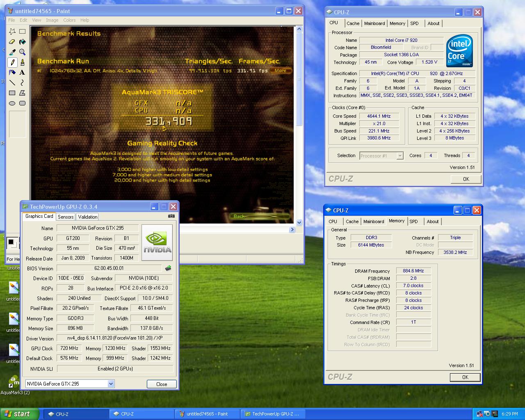
Task: Click OK in the top CPU-Z window
Action: click(x=466, y=179)
